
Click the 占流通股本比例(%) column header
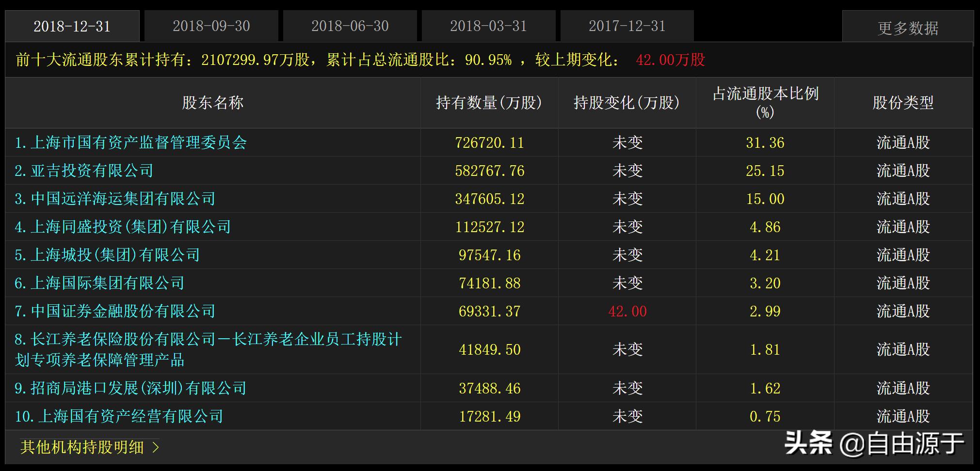point(765,103)
